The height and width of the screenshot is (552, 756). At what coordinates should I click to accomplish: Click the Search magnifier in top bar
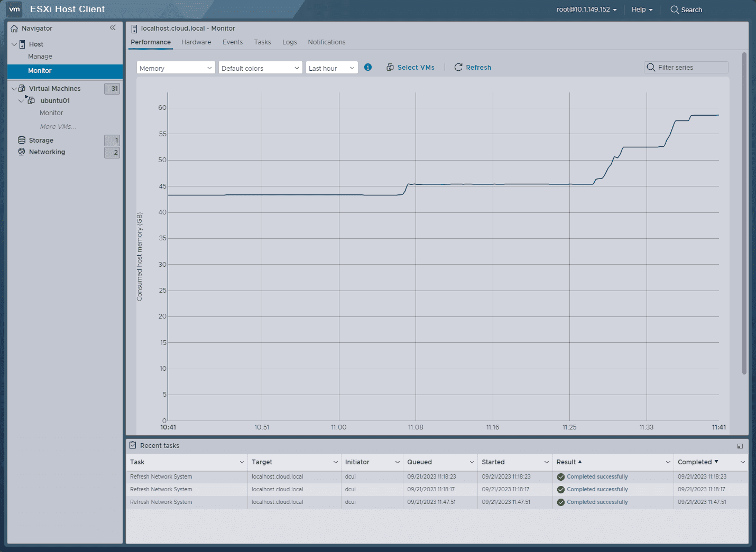coord(675,10)
